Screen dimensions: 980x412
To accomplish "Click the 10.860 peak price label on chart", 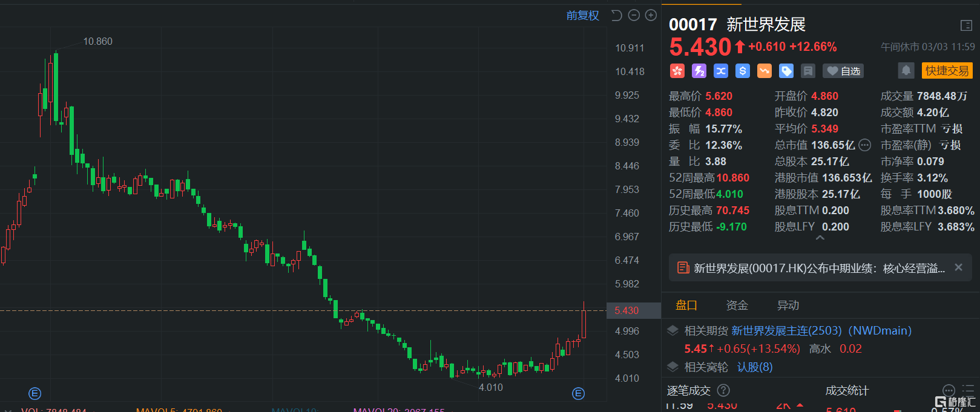I will [97, 41].
